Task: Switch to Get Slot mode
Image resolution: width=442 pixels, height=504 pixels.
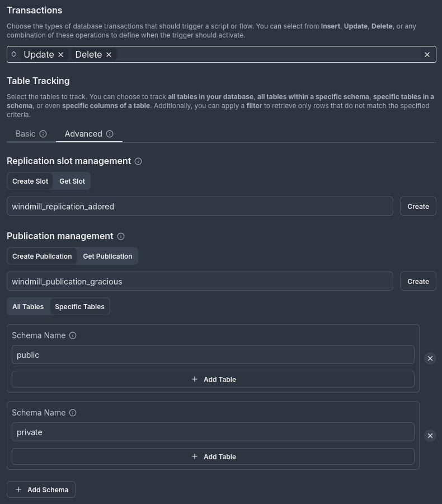Action: coord(72,181)
